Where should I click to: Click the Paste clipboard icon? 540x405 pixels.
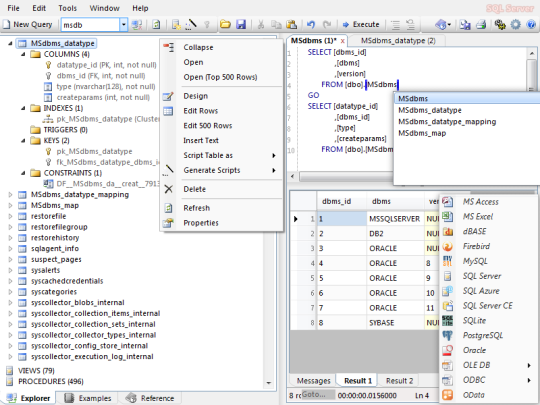tap(291, 24)
